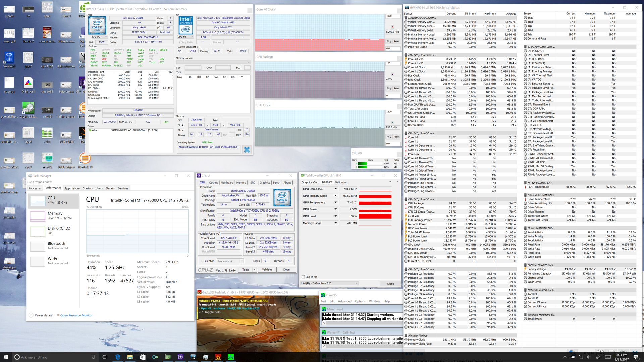Expand the GPU Temperature sensor dropdown
644x362 pixels.
click(x=335, y=202)
